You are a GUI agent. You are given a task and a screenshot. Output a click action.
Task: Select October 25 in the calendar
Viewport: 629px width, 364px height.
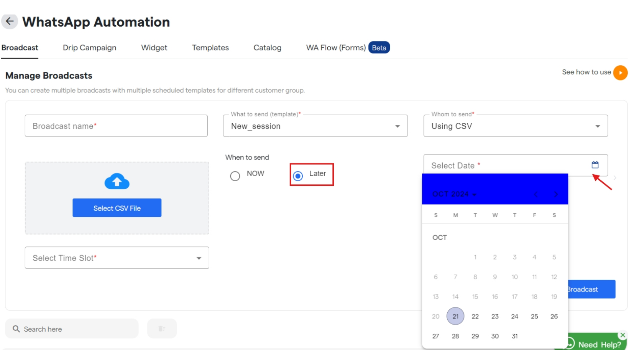pos(534,316)
